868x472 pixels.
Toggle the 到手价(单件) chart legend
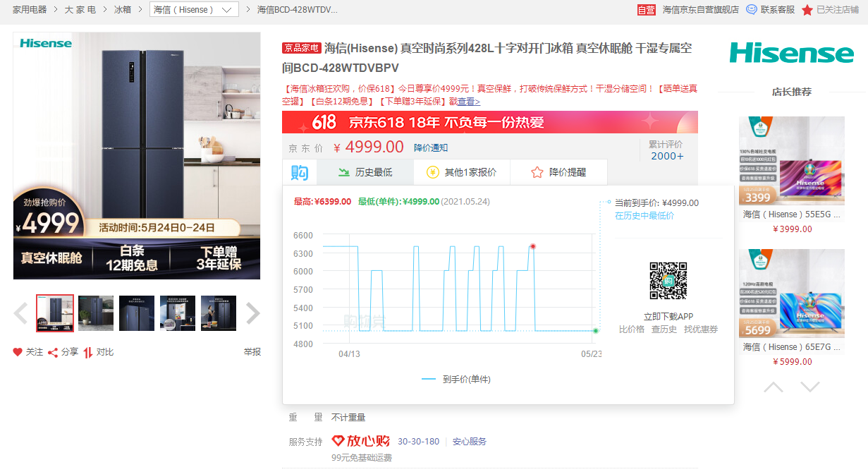point(456,379)
